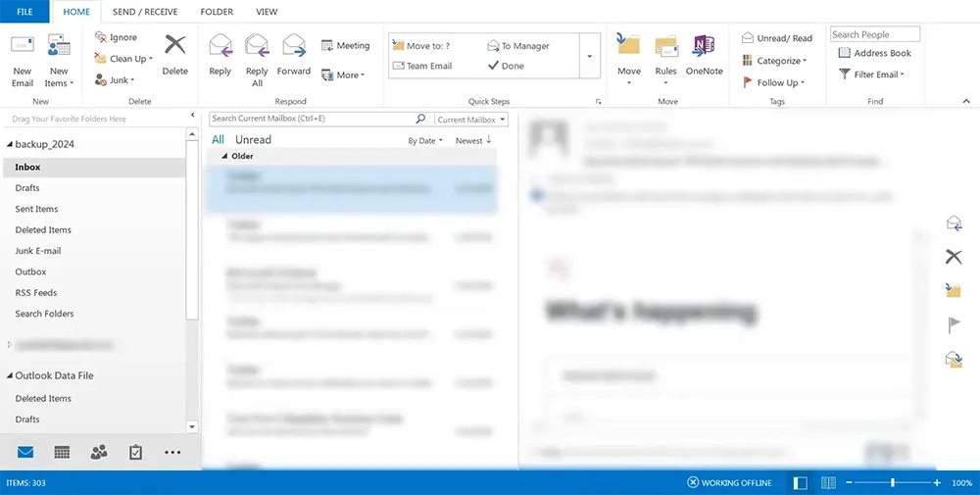Select the 'Move to: ?' quick step
Image resolution: width=980 pixels, height=495 pixels.
(x=421, y=46)
